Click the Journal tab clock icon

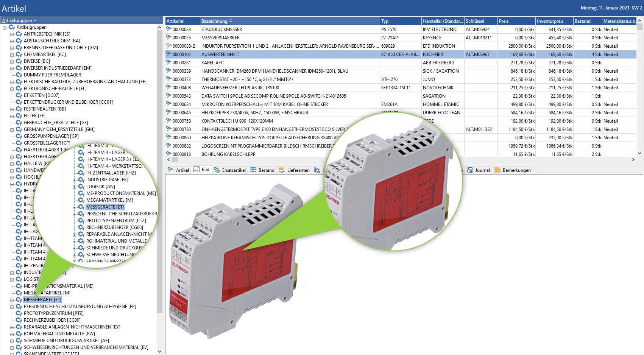coord(470,170)
